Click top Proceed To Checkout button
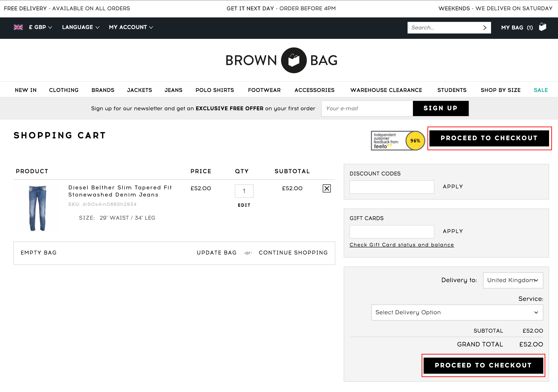The image size is (558, 392). click(x=489, y=138)
